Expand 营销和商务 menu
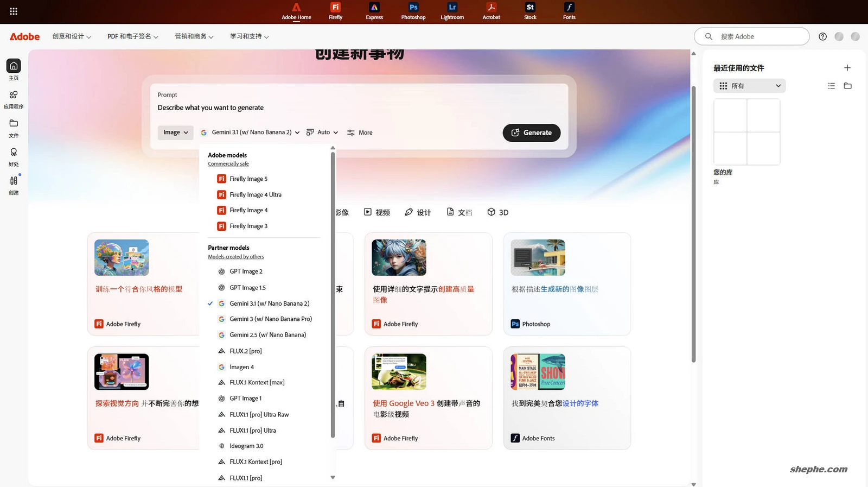The image size is (868, 487). [194, 36]
